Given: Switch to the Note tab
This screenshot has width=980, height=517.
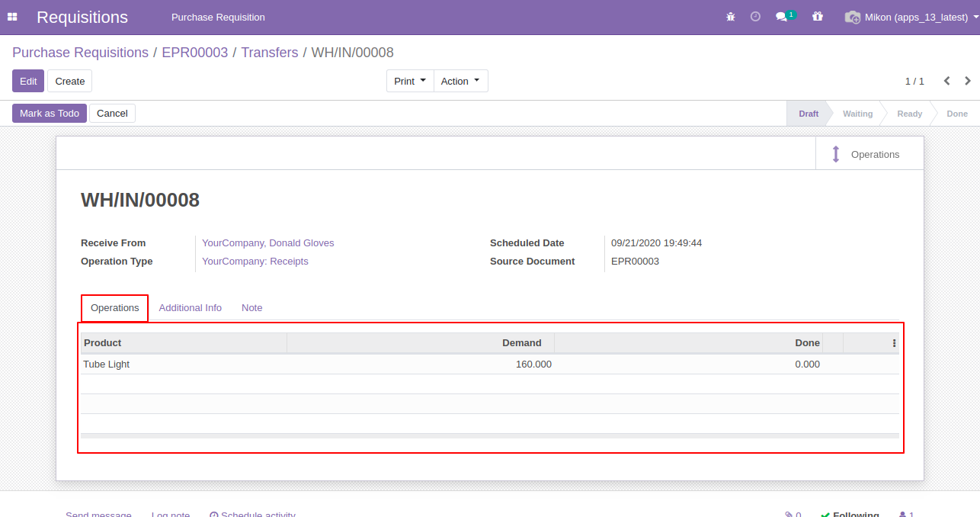Looking at the screenshot, I should [x=251, y=308].
